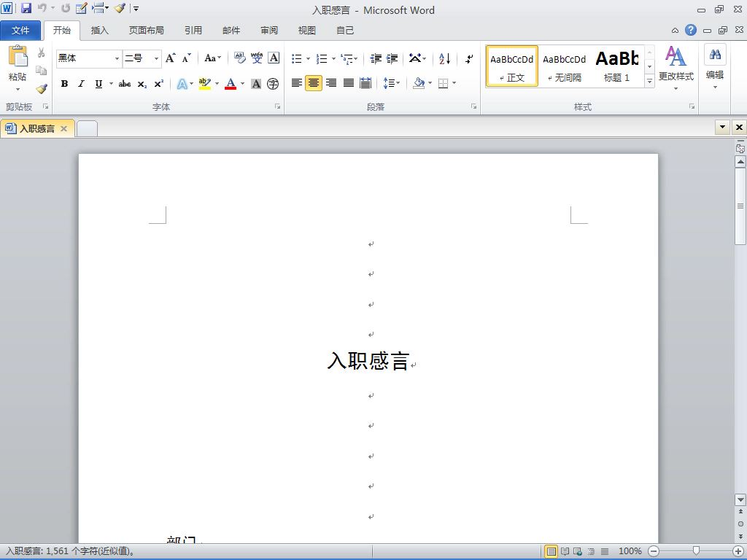Enable Align Text Left
This screenshot has width=747, height=560.
pyautogui.click(x=296, y=83)
